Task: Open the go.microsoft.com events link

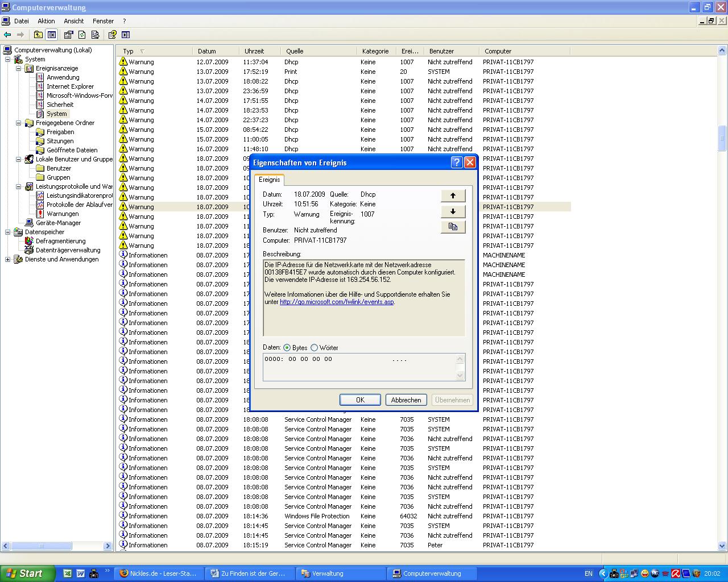Action: coord(337,302)
